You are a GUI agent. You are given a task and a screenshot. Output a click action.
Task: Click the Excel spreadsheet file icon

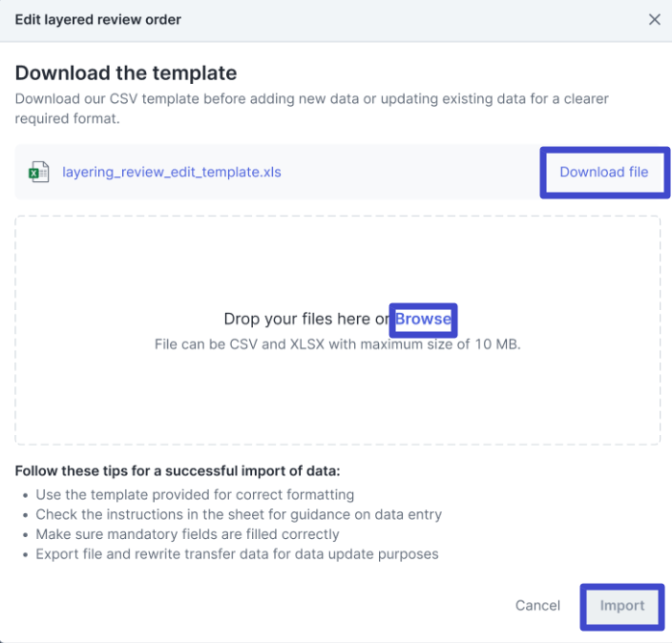click(x=39, y=173)
